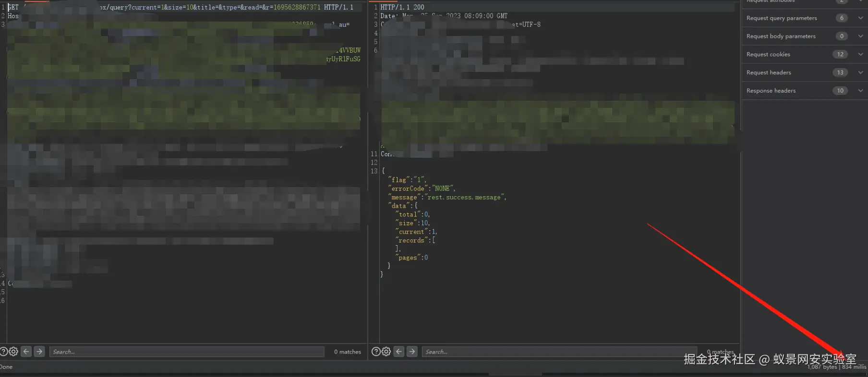This screenshot has height=377, width=868.
Task: Click the "total":0 JSON line
Action: (412, 214)
